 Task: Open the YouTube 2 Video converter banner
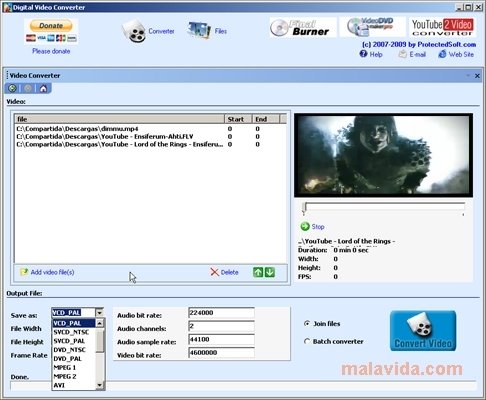[442, 27]
